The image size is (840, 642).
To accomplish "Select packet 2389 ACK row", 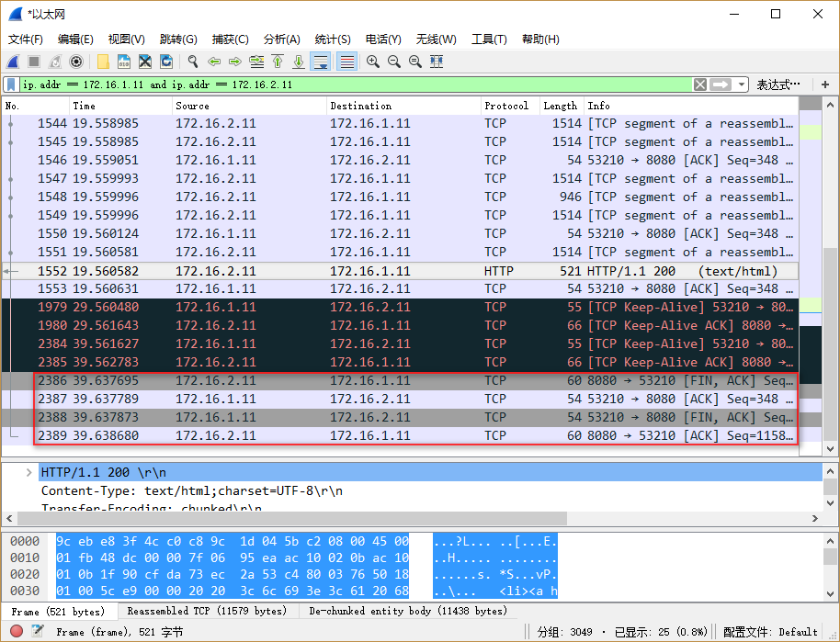I will (400, 436).
